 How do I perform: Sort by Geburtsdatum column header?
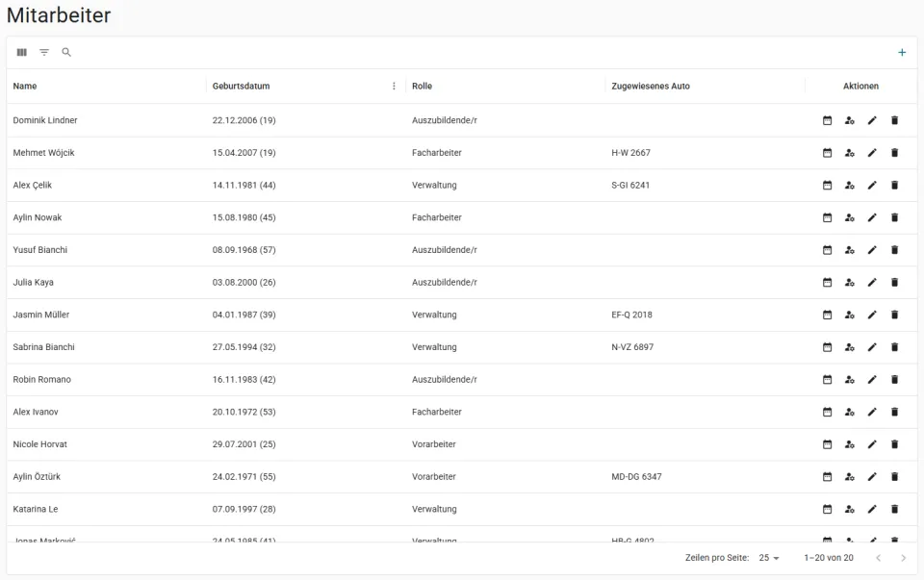(241, 86)
